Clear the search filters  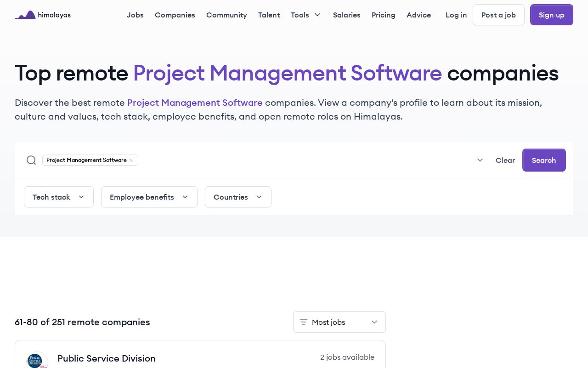tap(505, 160)
